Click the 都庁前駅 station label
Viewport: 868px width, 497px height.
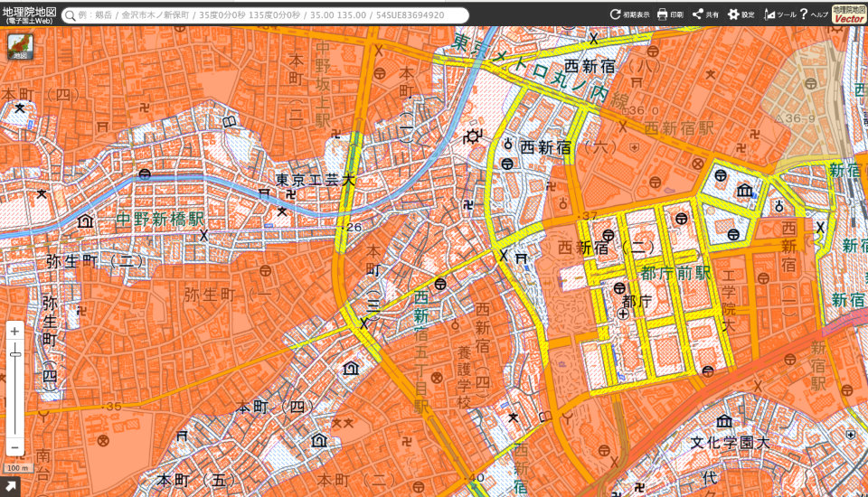pyautogui.click(x=675, y=272)
